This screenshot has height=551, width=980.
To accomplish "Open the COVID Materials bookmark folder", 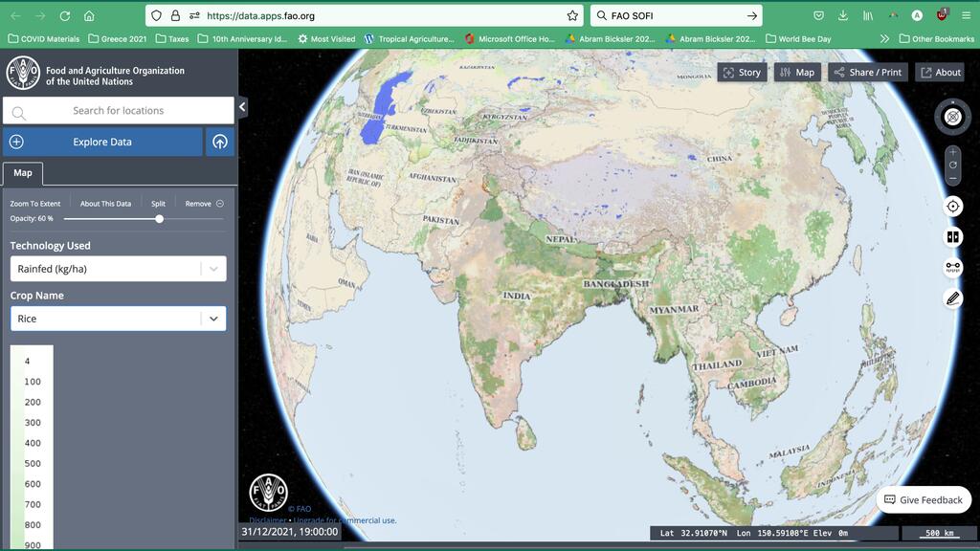I will 44,38.
